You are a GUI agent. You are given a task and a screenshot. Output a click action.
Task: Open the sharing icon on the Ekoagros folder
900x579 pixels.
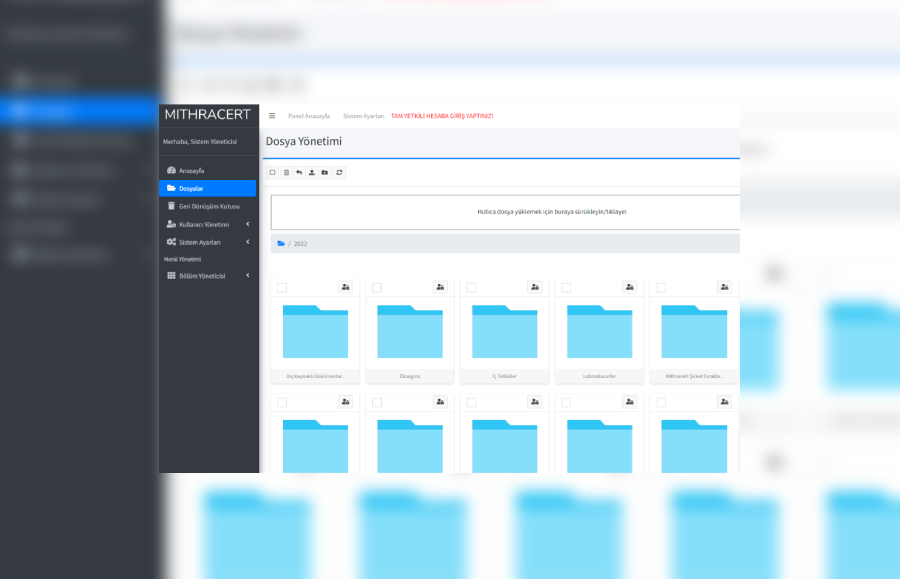440,287
